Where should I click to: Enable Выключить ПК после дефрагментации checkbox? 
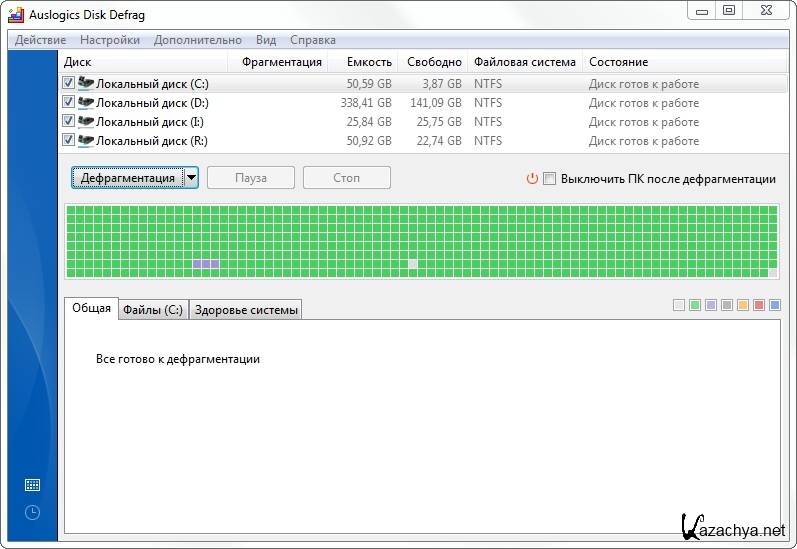549,179
